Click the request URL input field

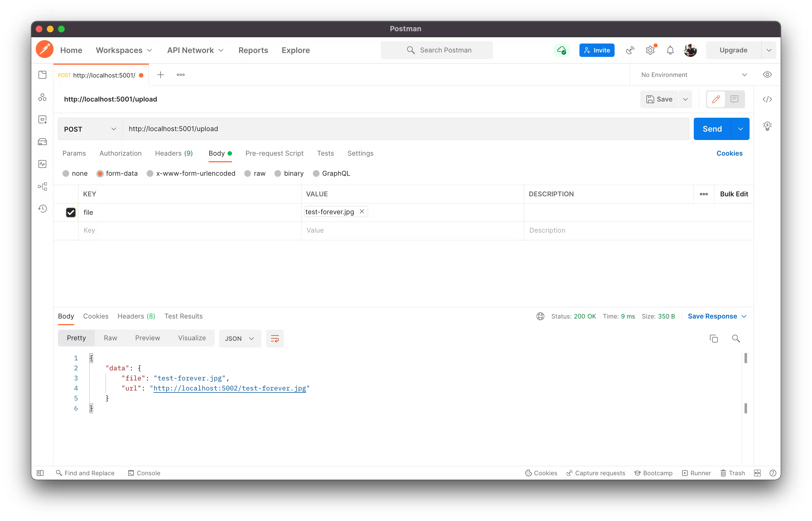point(406,129)
